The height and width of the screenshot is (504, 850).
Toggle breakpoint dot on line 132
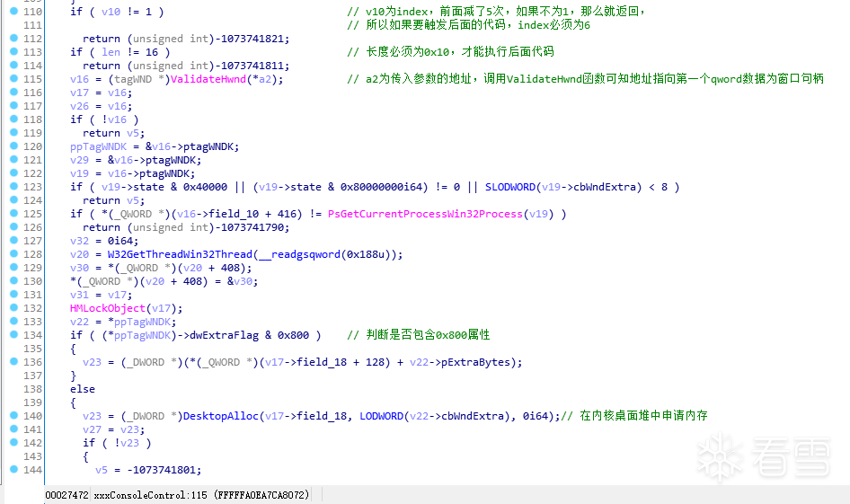click(x=14, y=308)
